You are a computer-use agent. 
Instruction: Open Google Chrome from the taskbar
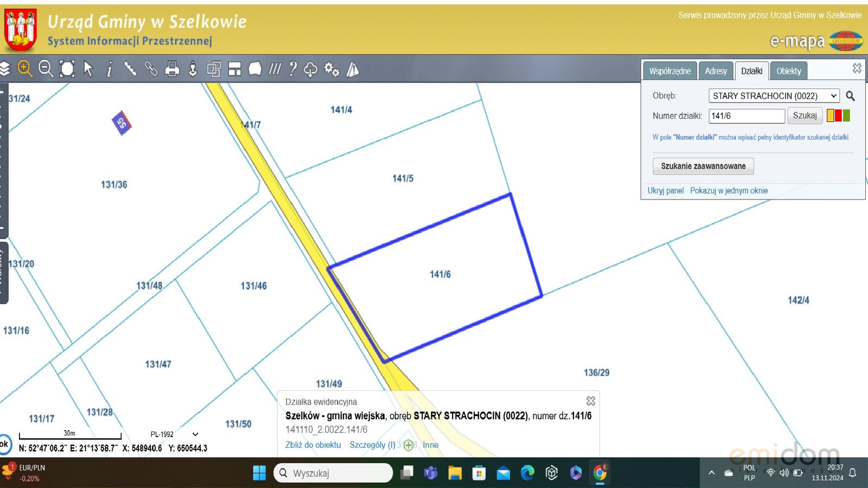pyautogui.click(x=600, y=473)
